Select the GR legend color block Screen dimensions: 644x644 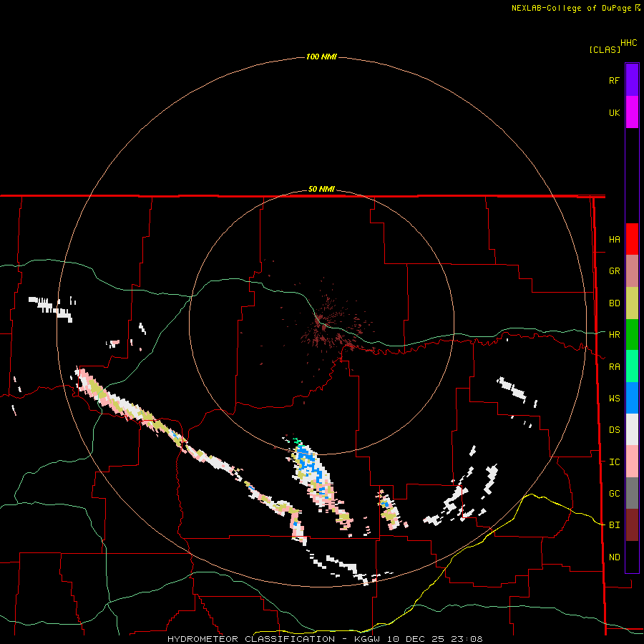point(632,271)
